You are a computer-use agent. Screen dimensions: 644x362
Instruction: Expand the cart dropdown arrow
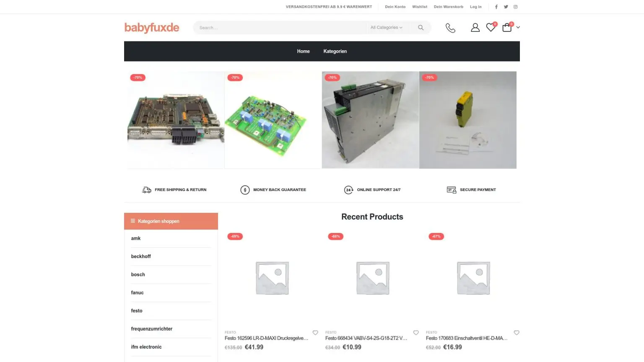518,28
